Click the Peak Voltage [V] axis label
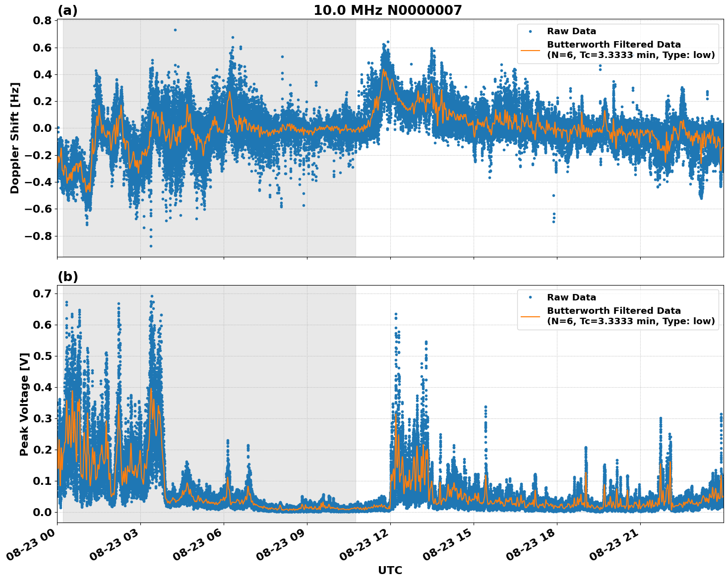This screenshot has height=581, width=728. 24,402
